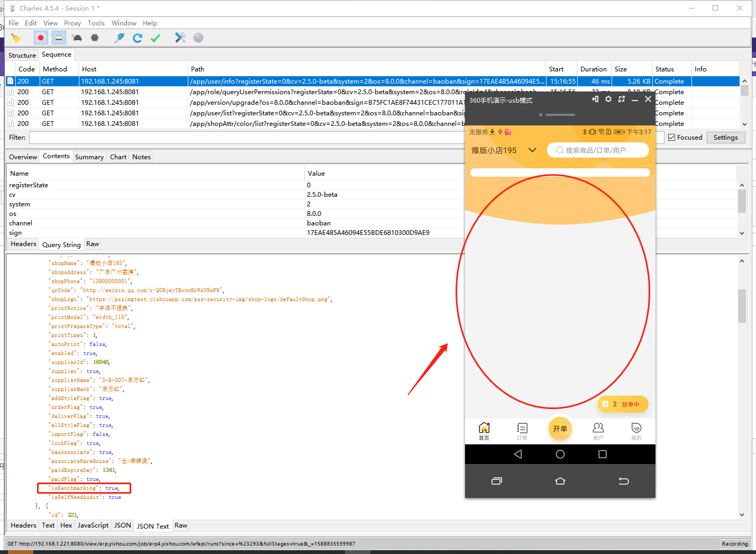
Task: Clear the session with the broom icon
Action: [16, 38]
